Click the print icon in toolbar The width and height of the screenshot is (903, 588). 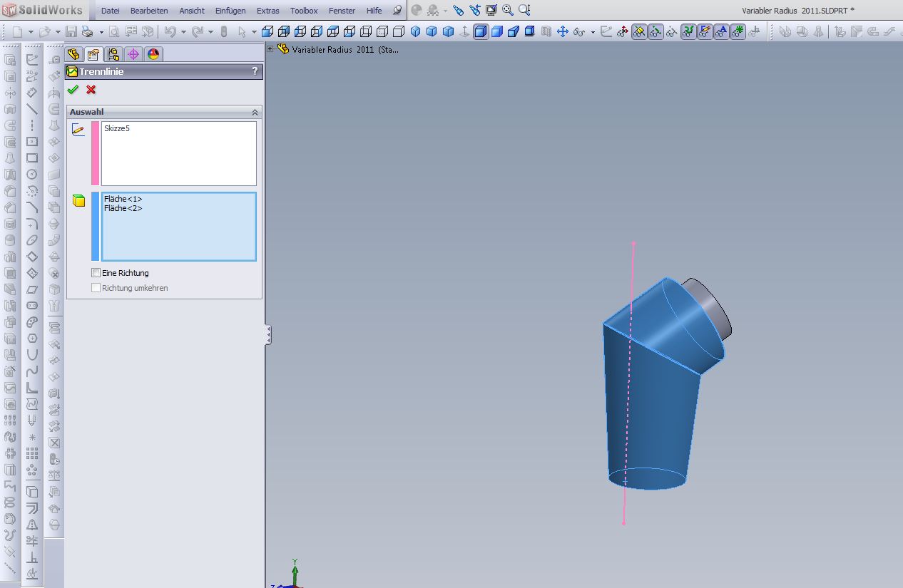[x=87, y=31]
